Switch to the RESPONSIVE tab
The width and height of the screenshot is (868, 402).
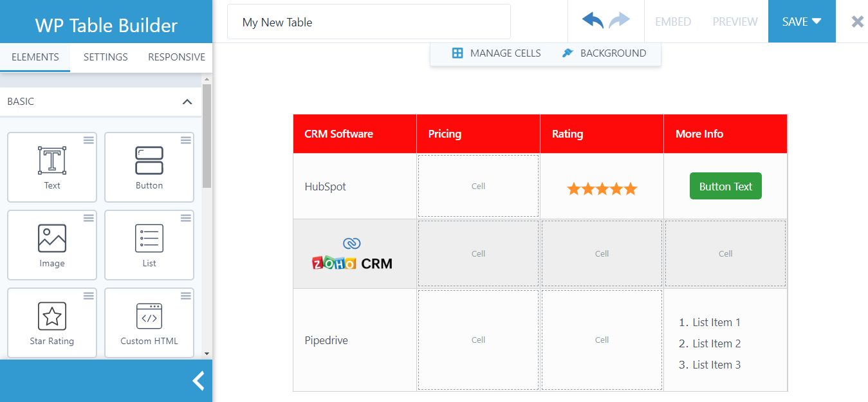176,57
